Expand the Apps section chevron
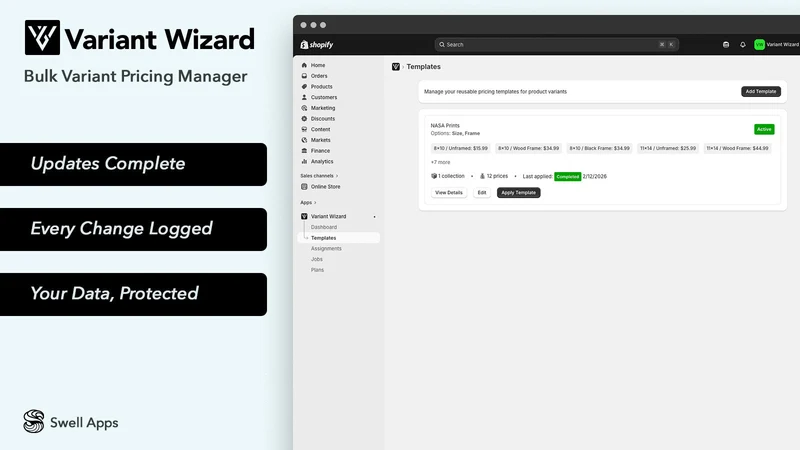This screenshot has width=800, height=450. pos(315,203)
